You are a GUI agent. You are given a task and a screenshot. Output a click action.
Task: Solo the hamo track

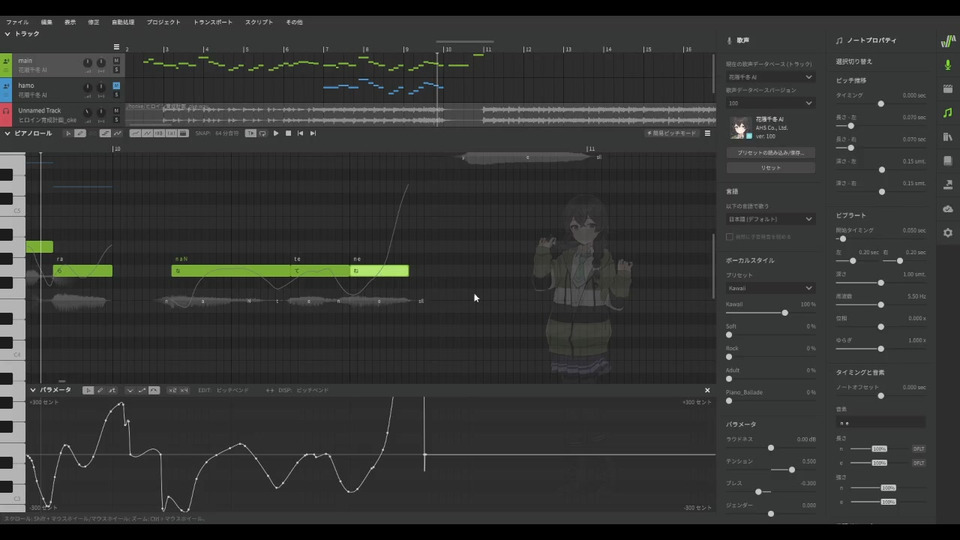(116, 95)
